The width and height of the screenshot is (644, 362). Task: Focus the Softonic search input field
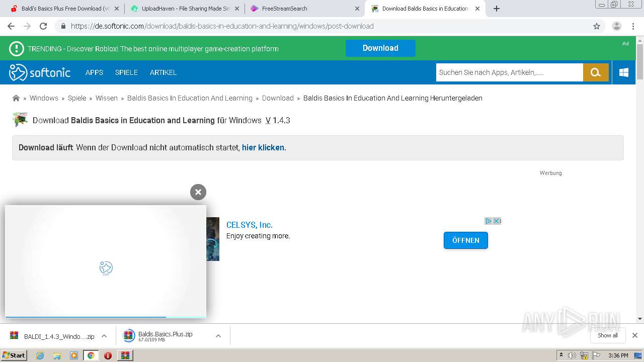(509, 72)
